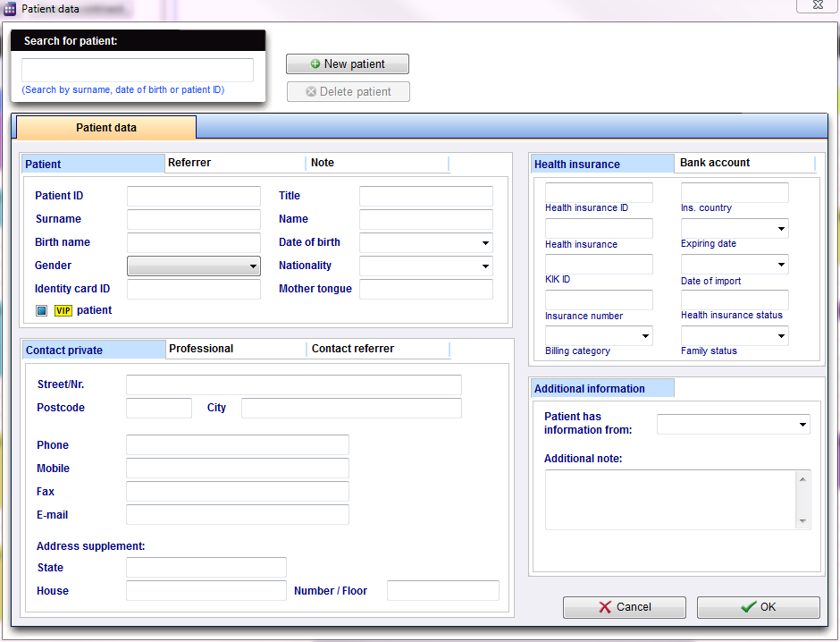Select the Health insurance tab

(602, 164)
